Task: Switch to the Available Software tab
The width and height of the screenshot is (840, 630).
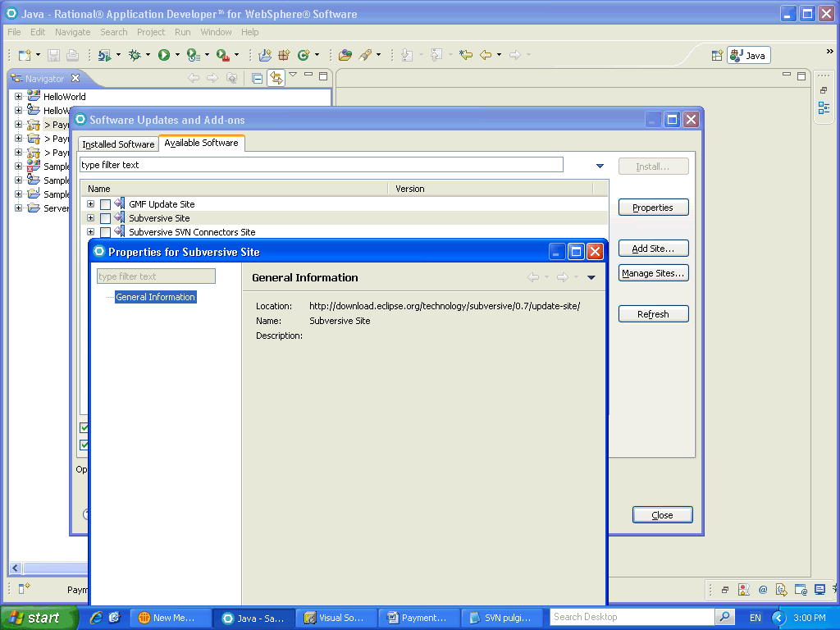Action: (202, 143)
